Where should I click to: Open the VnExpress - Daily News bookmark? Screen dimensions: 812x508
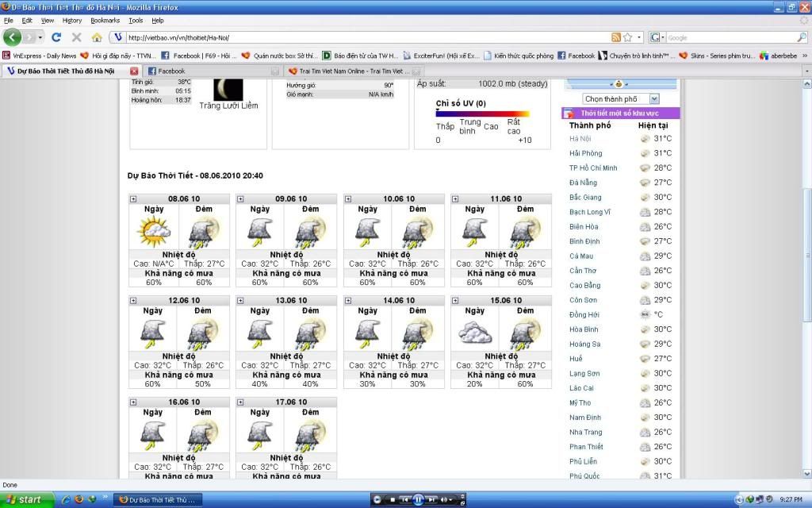[40, 56]
